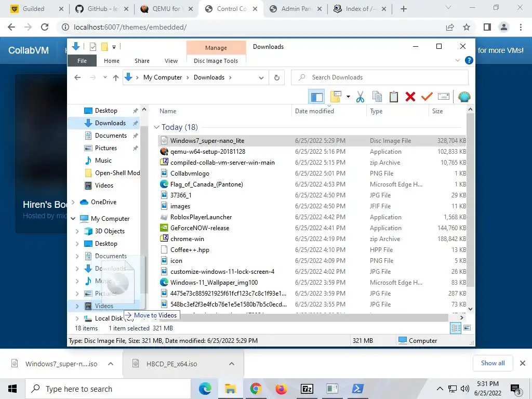Select Music in Quick access

(x=103, y=161)
